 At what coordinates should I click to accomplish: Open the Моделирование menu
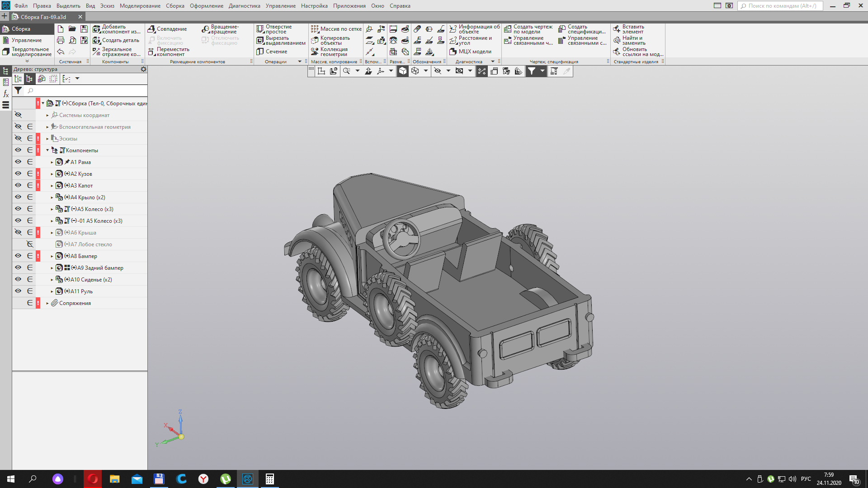coord(140,6)
